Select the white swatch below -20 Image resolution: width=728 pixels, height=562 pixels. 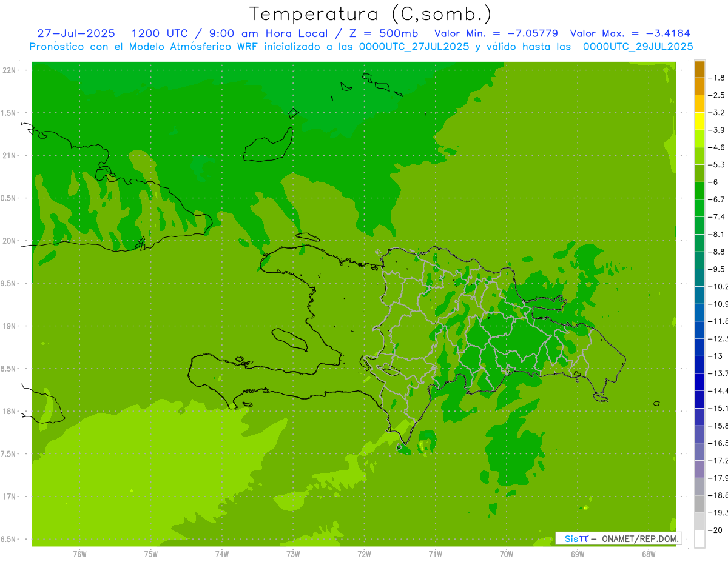[699, 538]
